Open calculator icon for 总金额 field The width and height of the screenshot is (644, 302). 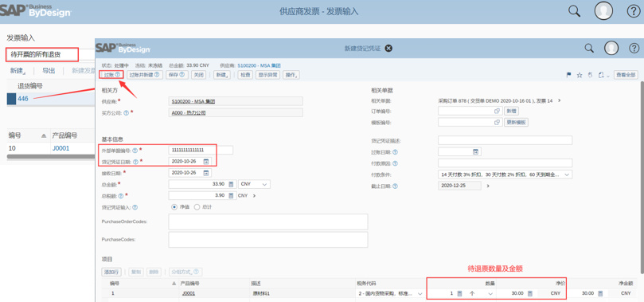click(x=231, y=184)
